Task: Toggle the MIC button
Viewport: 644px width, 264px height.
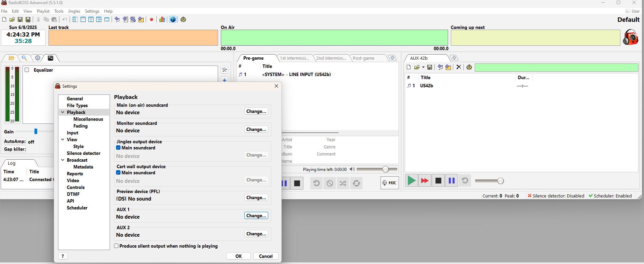Action: (x=390, y=183)
